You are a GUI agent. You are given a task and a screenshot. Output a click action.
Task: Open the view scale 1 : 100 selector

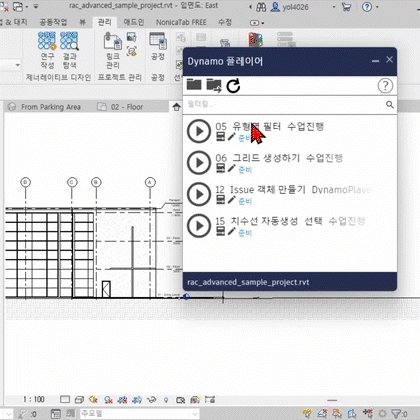click(34, 399)
